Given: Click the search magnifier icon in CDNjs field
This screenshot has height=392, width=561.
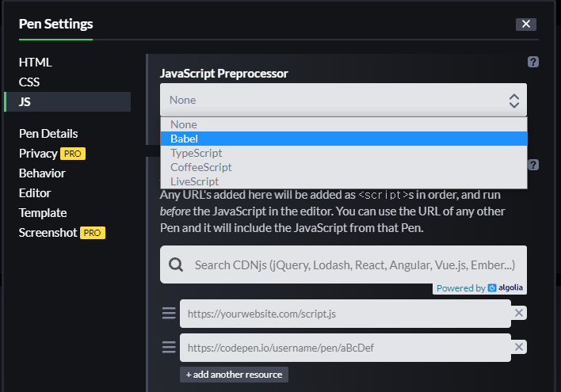Looking at the screenshot, I should click(x=176, y=265).
